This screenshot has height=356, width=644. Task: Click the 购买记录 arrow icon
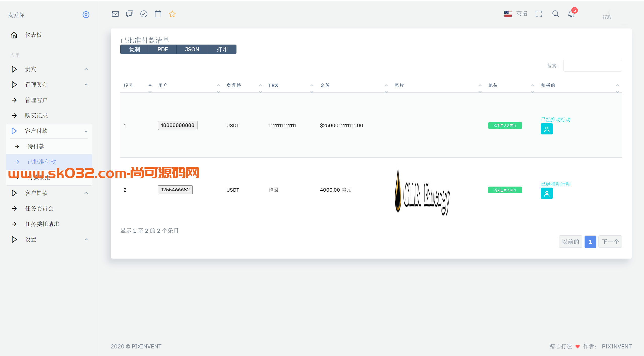[x=14, y=116]
